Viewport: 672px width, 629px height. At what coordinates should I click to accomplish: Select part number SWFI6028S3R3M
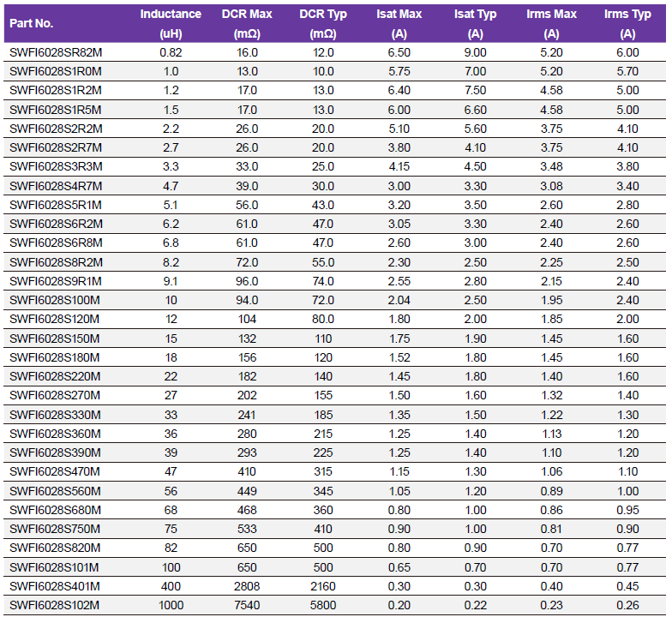56,166
